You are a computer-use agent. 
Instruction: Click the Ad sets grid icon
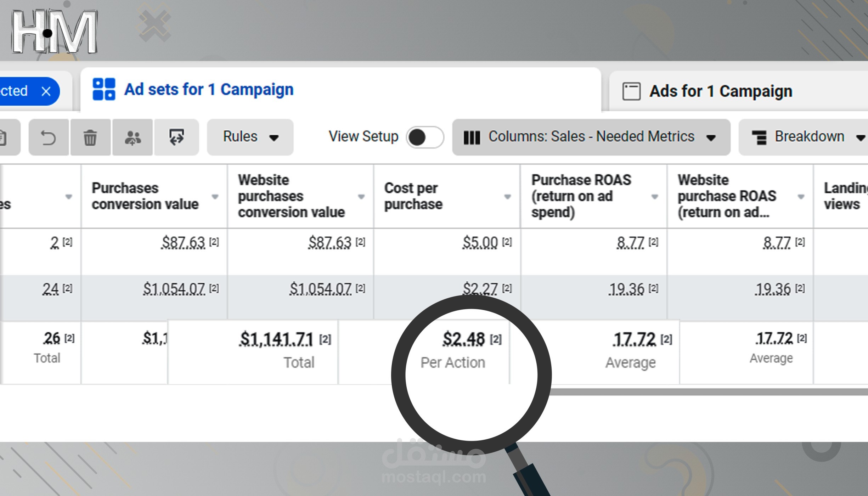[x=104, y=89]
